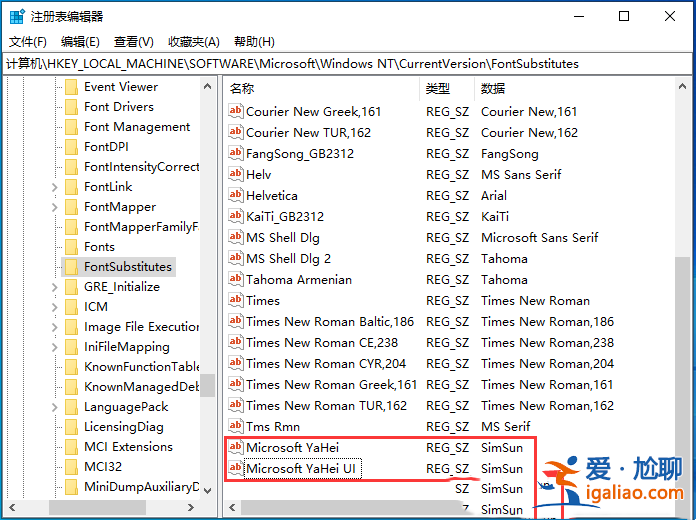This screenshot has height=520, width=696.
Task: Select the Times New Roman CYR,204 value
Action: [326, 363]
